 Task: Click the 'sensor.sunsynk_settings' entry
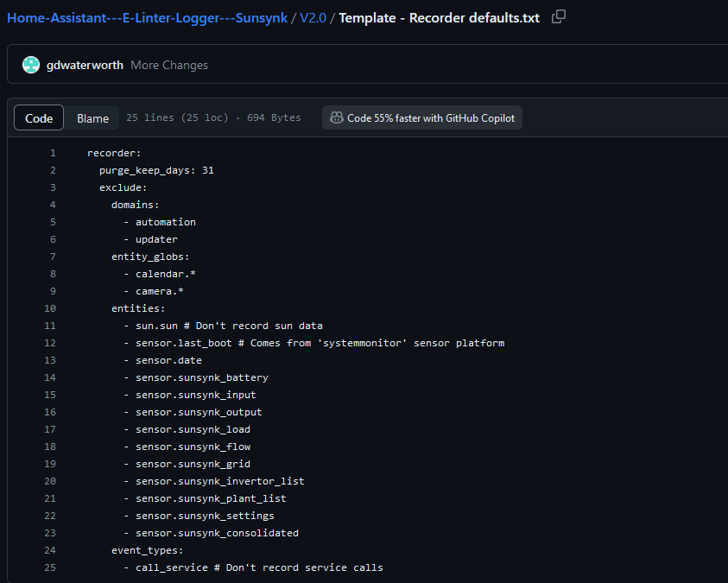pos(199,516)
